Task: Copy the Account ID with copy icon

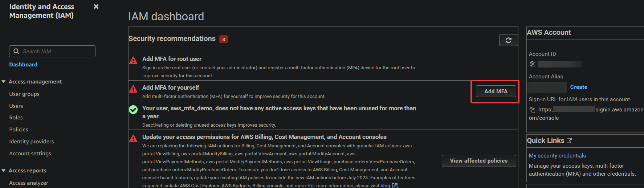Action: point(532,64)
